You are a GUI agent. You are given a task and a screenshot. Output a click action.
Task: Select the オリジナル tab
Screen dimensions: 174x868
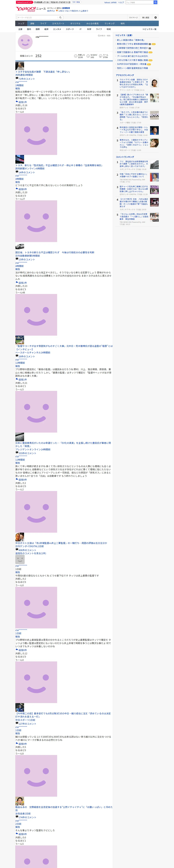click(75, 24)
